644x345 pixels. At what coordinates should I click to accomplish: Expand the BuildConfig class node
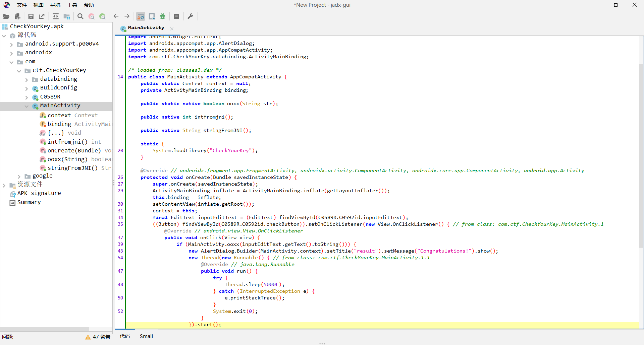point(26,88)
